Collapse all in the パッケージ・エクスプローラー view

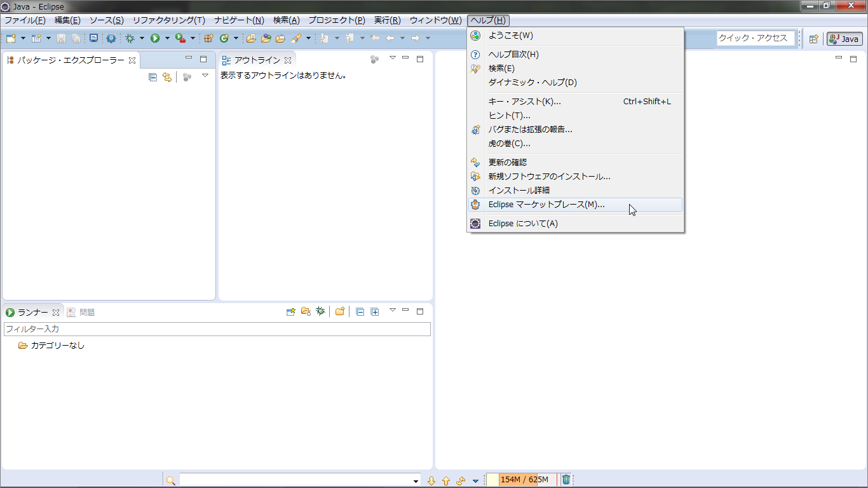(x=152, y=77)
